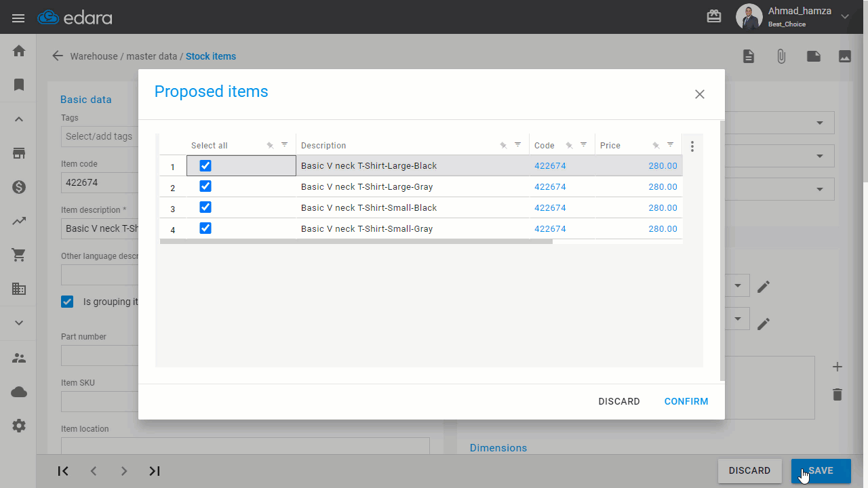Uncheck Basic V neck T-Shirt-Small-Gray row checkbox

coord(205,228)
